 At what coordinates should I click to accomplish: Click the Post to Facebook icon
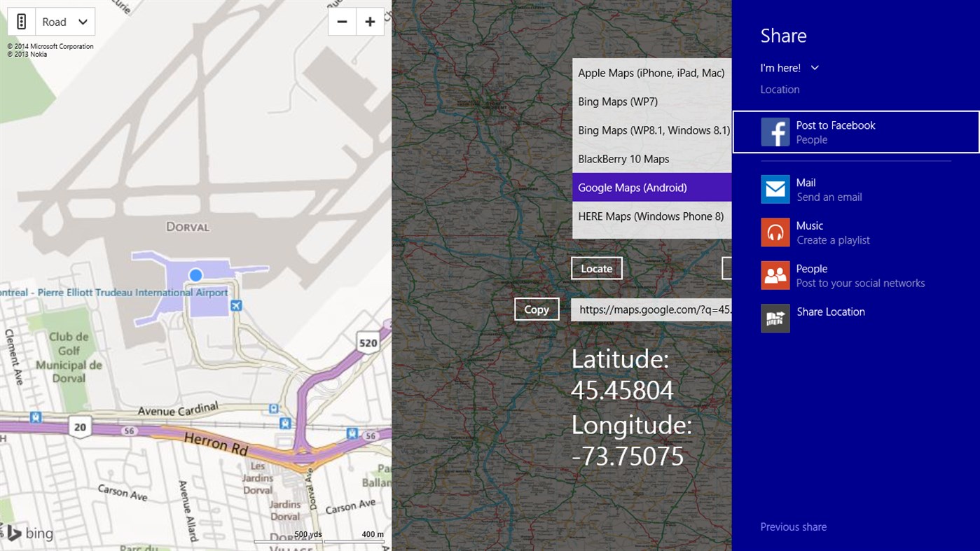(x=775, y=132)
